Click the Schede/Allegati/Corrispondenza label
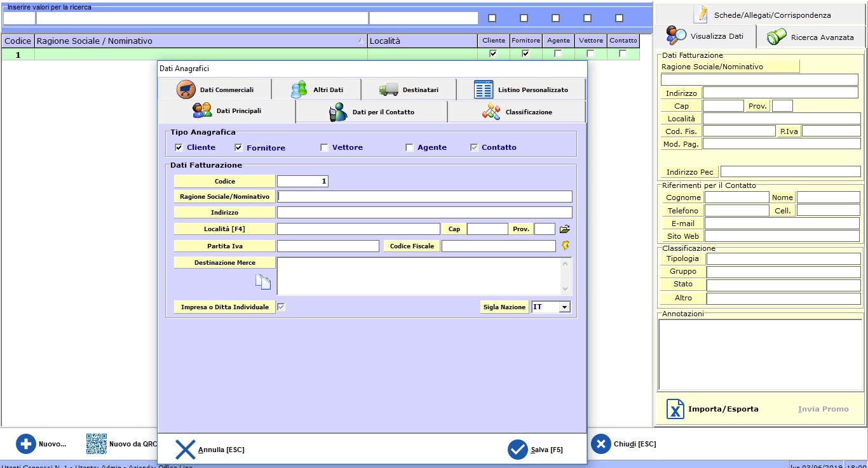The height and width of the screenshot is (468, 868). (772, 15)
